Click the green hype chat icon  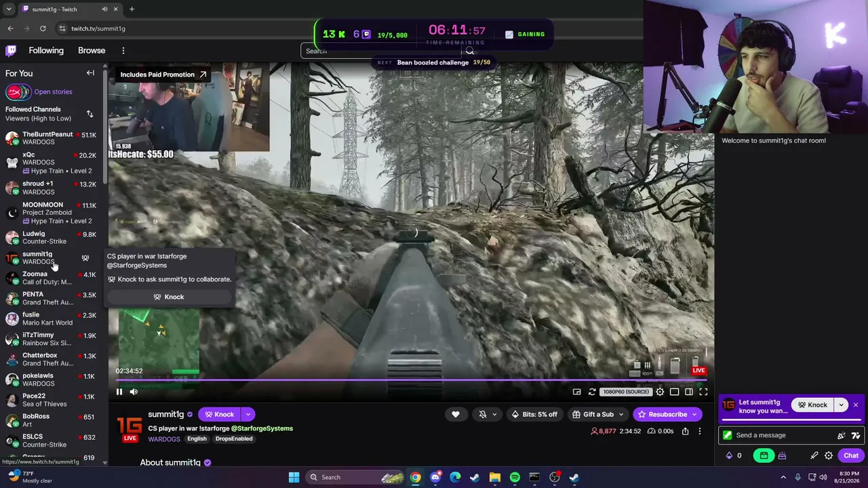[x=764, y=455]
